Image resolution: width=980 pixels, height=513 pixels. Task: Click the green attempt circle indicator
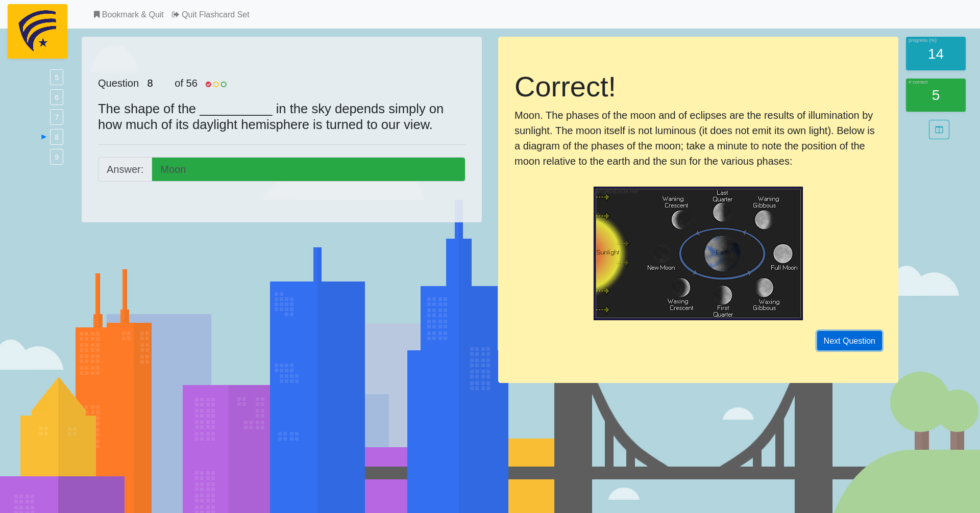(x=224, y=84)
